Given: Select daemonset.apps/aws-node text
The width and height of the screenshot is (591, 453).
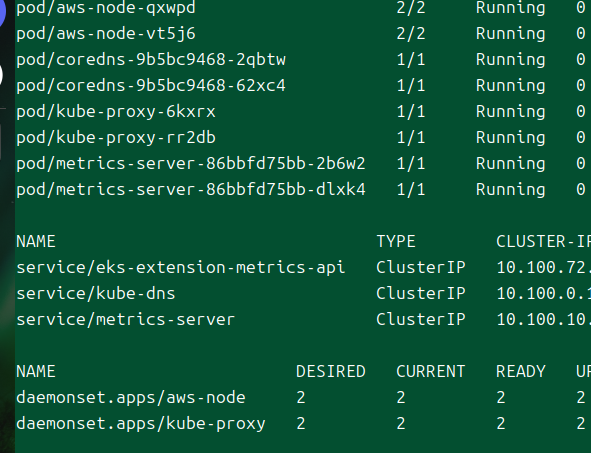Looking at the screenshot, I should 131,398.
